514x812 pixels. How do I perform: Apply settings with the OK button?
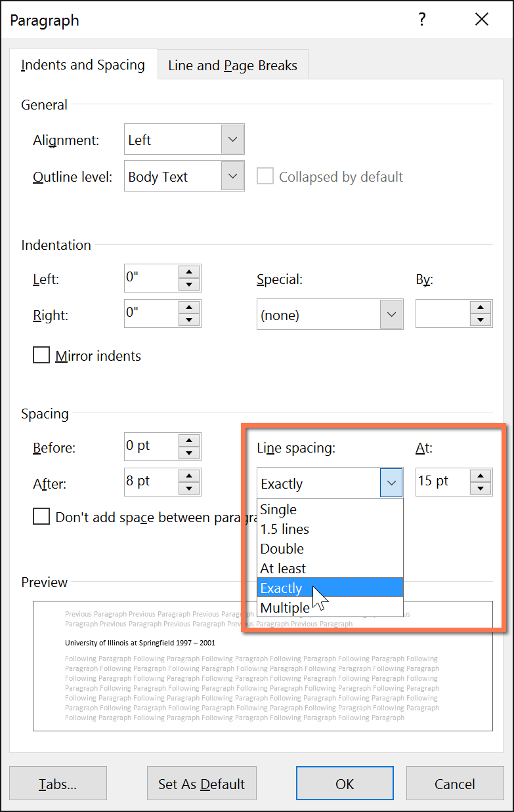point(345,783)
